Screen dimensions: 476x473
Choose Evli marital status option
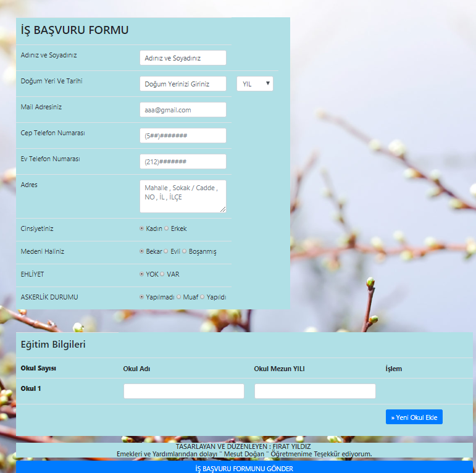point(165,251)
